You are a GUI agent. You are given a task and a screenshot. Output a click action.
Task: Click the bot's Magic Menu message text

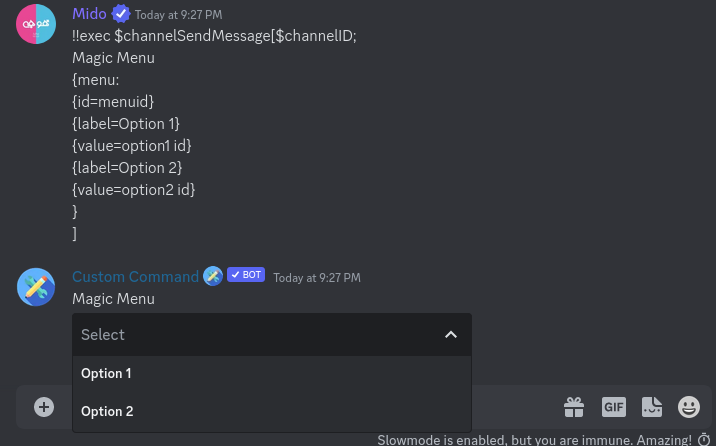click(113, 299)
